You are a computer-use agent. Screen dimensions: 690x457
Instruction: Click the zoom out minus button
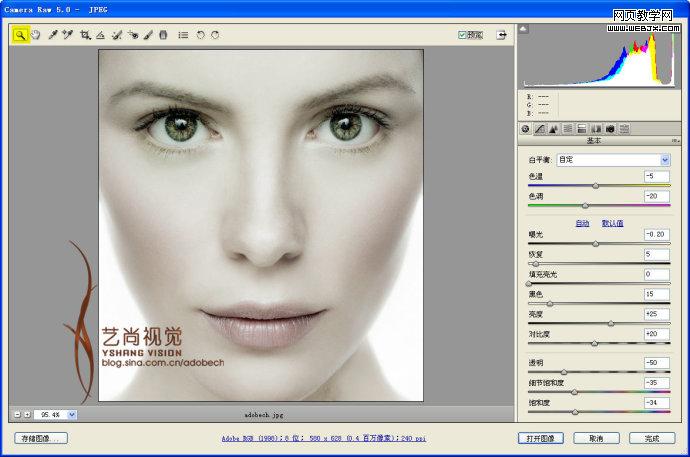click(x=18, y=415)
